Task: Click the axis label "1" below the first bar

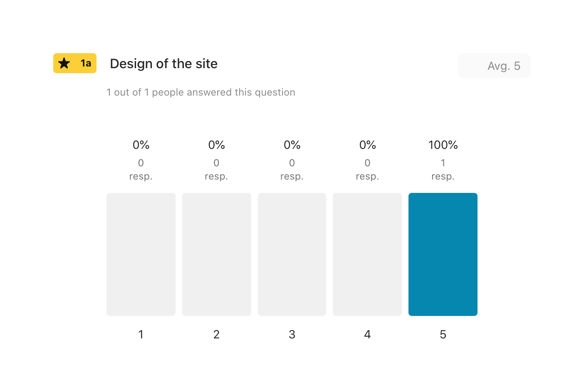Action: (x=141, y=334)
